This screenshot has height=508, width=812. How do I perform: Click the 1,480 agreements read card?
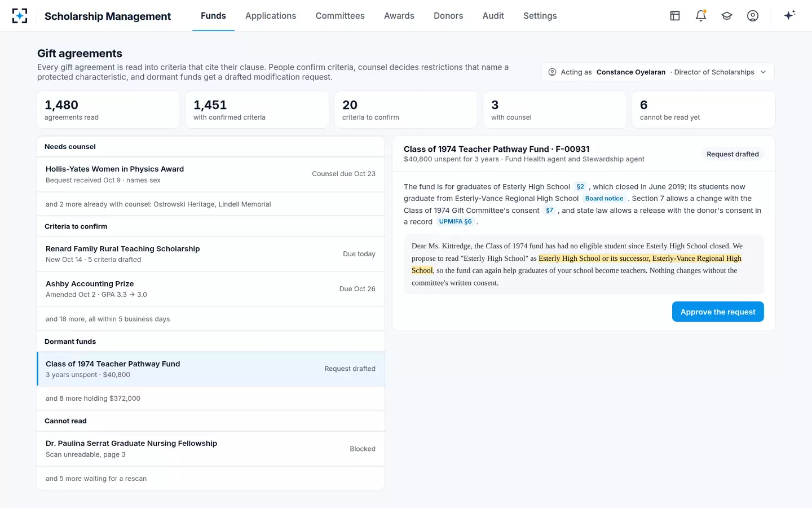click(x=108, y=110)
